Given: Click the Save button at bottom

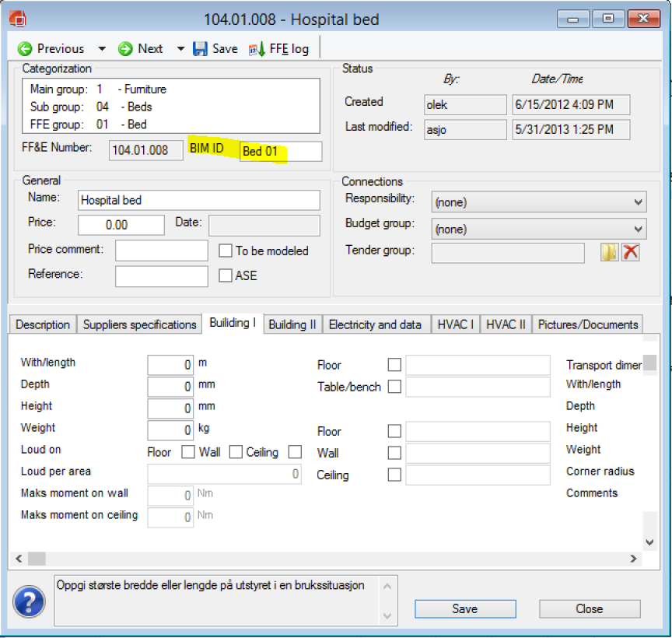Looking at the screenshot, I should [464, 608].
